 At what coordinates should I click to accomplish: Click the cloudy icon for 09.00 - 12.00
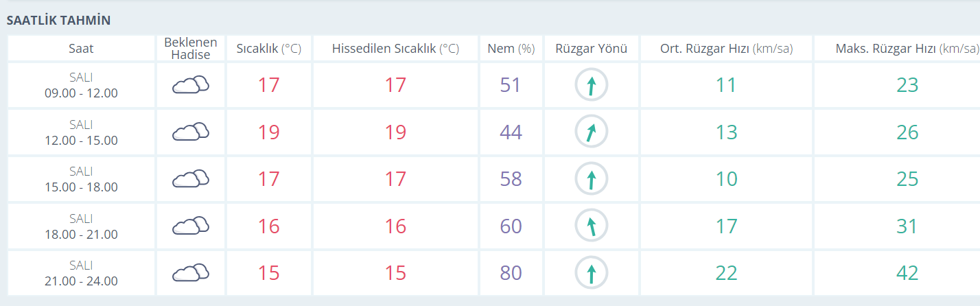pos(190,85)
